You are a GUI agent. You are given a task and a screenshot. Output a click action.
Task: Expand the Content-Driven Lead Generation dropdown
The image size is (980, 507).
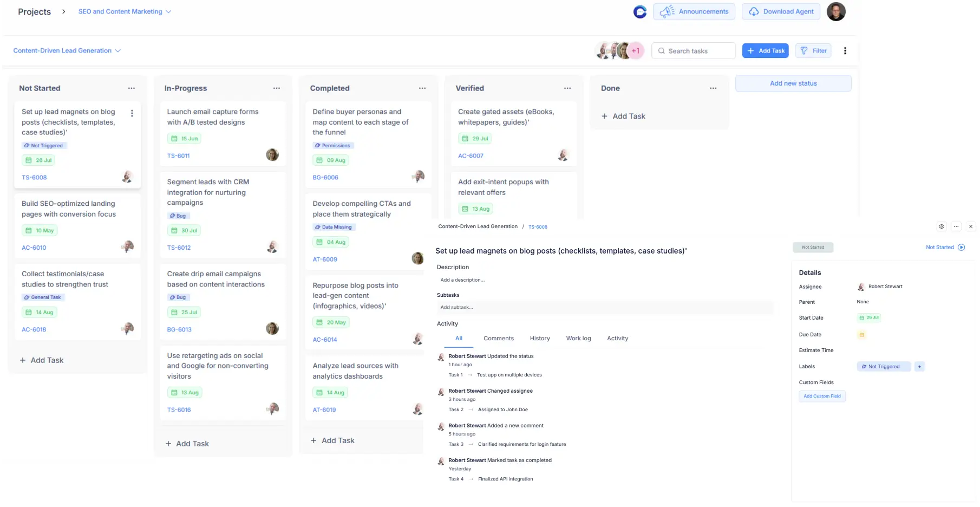pos(118,50)
